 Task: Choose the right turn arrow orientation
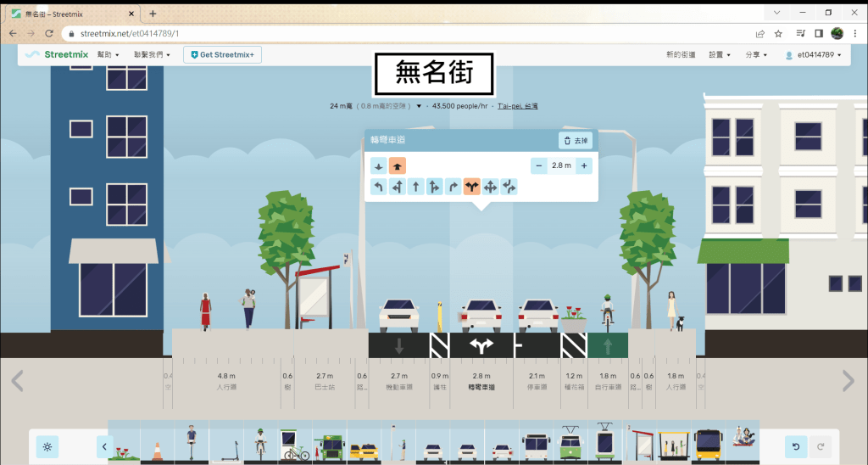[453, 187]
